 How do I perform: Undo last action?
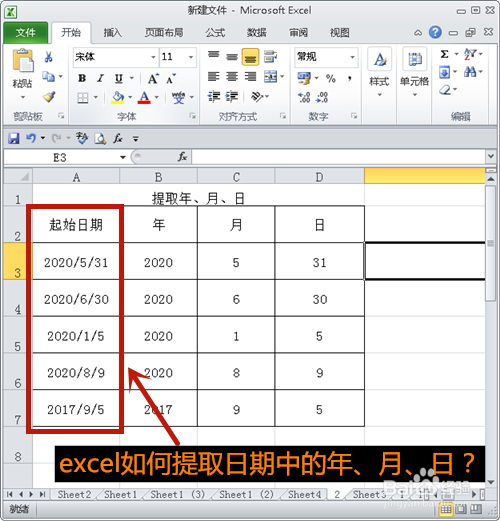pyautogui.click(x=31, y=138)
